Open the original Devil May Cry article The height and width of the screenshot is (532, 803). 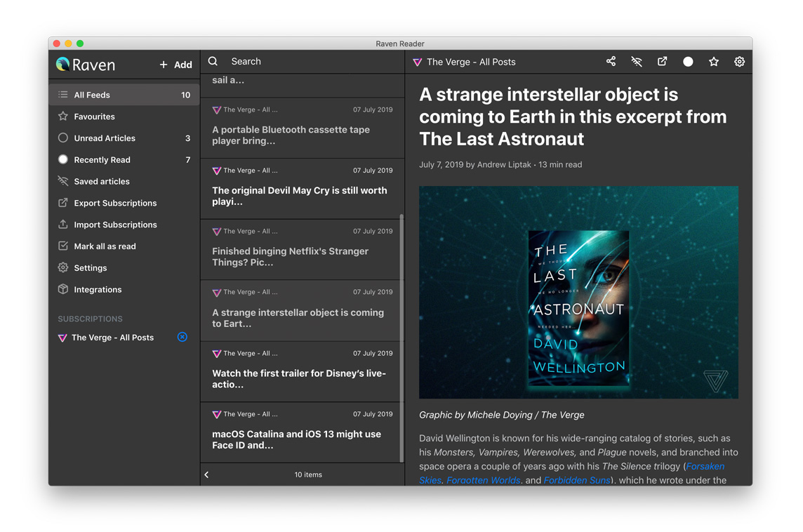[x=300, y=189]
